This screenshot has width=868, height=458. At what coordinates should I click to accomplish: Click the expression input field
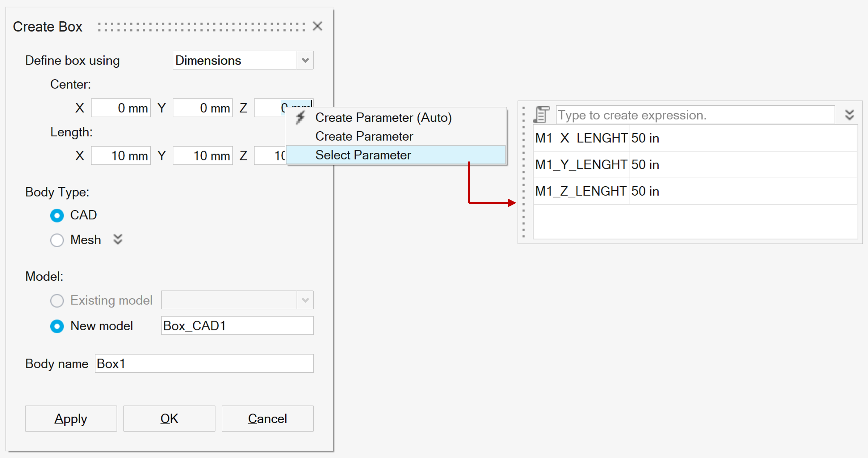pyautogui.click(x=695, y=115)
